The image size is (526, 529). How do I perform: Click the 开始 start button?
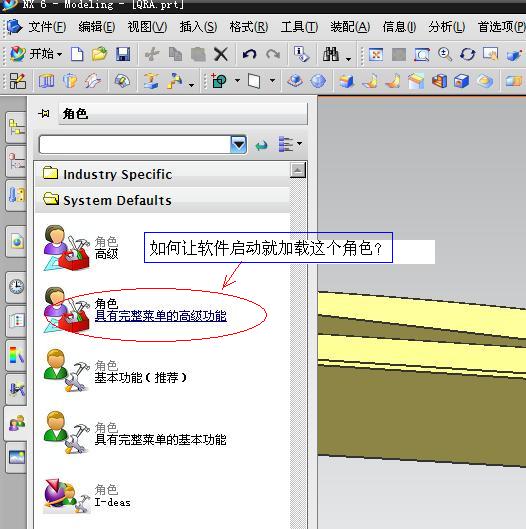coord(36,54)
